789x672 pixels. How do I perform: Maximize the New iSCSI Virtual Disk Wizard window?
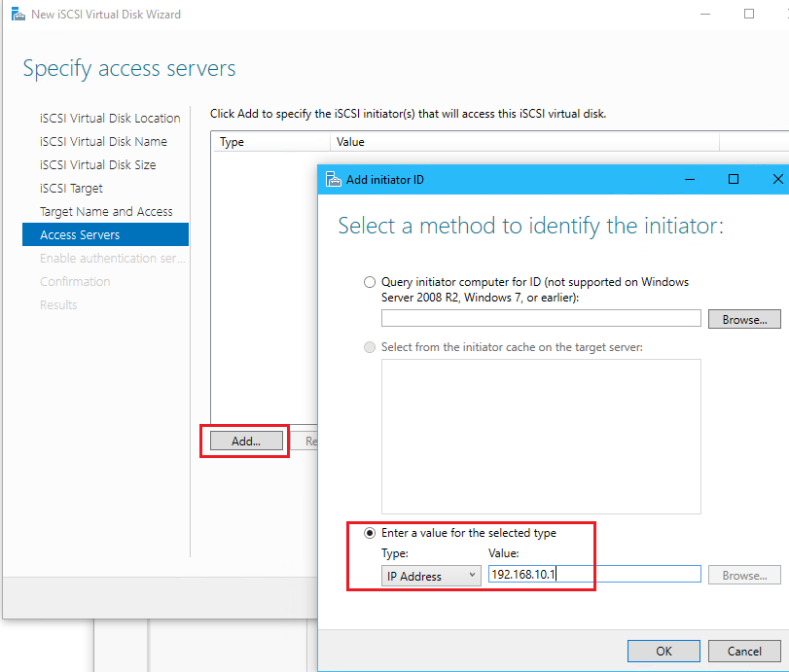[749, 14]
